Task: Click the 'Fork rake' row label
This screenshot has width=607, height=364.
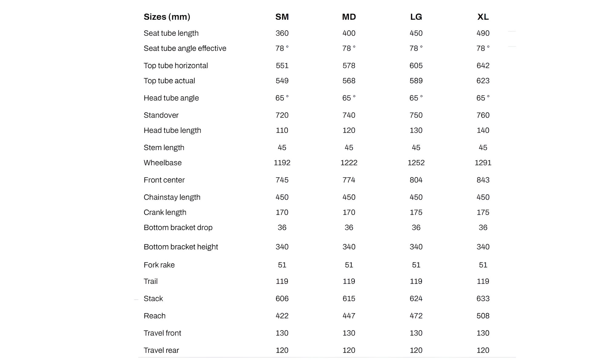Action: pyautogui.click(x=159, y=265)
